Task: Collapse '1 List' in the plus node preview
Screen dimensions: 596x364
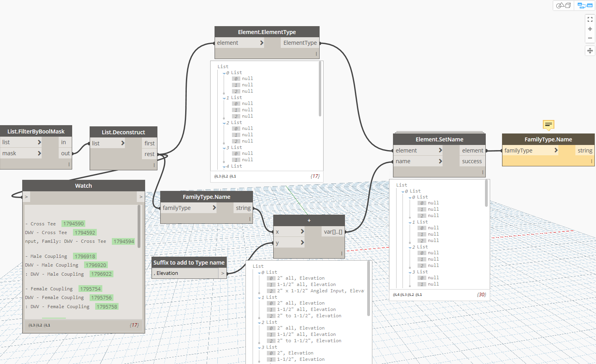Action: coord(259,298)
